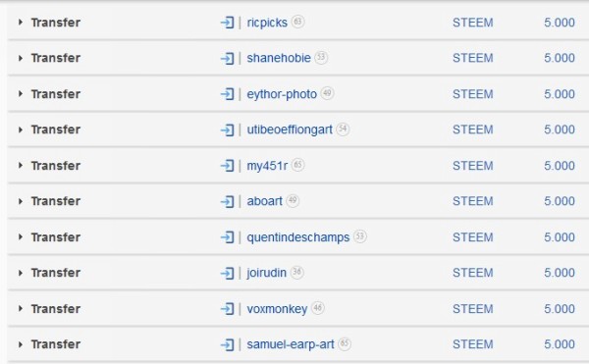The height and width of the screenshot is (364, 589).
Task: Visit the voxmonkey profile link
Action: pyautogui.click(x=277, y=309)
